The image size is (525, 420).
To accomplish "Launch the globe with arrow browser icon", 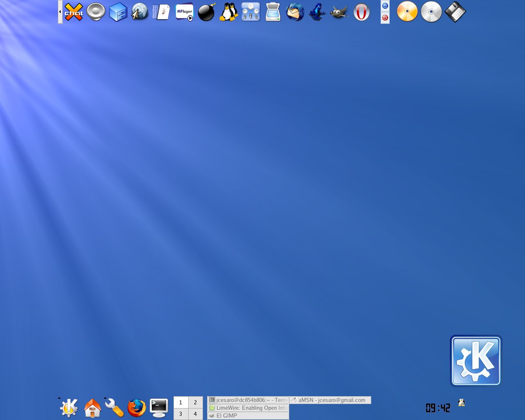I will pyautogui.click(x=140, y=12).
